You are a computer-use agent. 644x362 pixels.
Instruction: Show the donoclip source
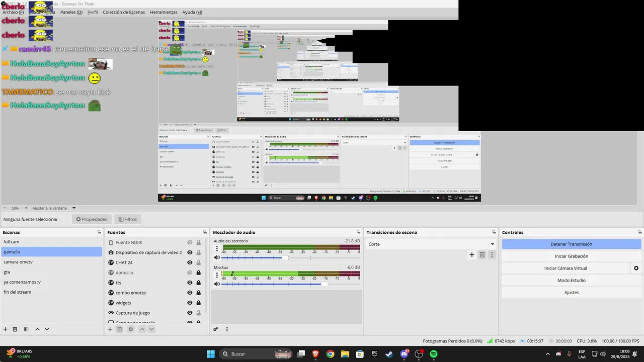pyautogui.click(x=190, y=273)
